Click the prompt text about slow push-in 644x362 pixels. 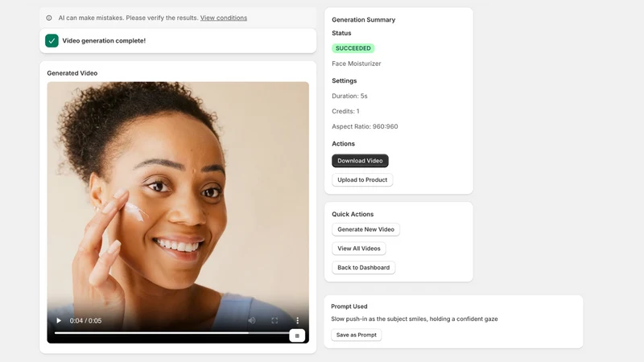(415, 319)
